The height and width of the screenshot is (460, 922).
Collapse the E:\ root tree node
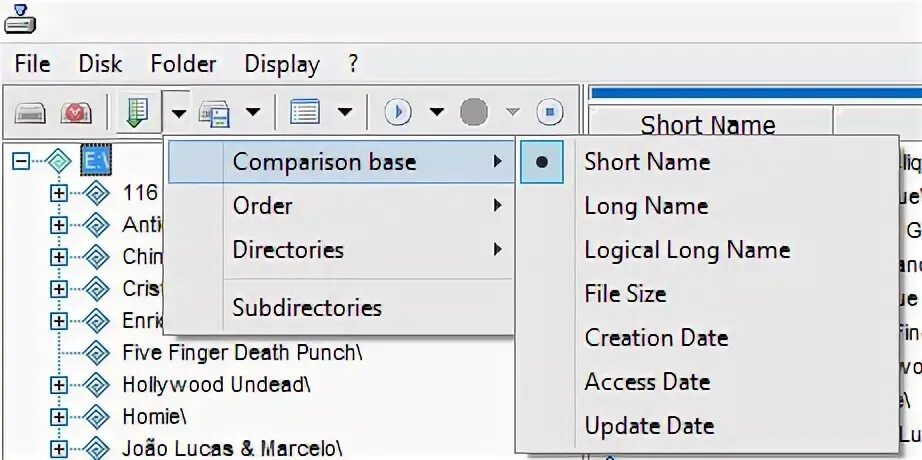pyautogui.click(x=21, y=161)
